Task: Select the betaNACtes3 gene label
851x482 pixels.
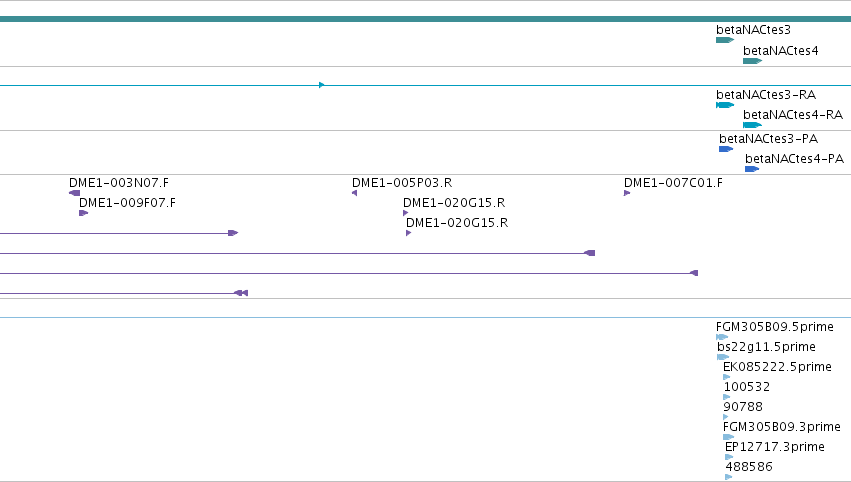Action: click(753, 30)
